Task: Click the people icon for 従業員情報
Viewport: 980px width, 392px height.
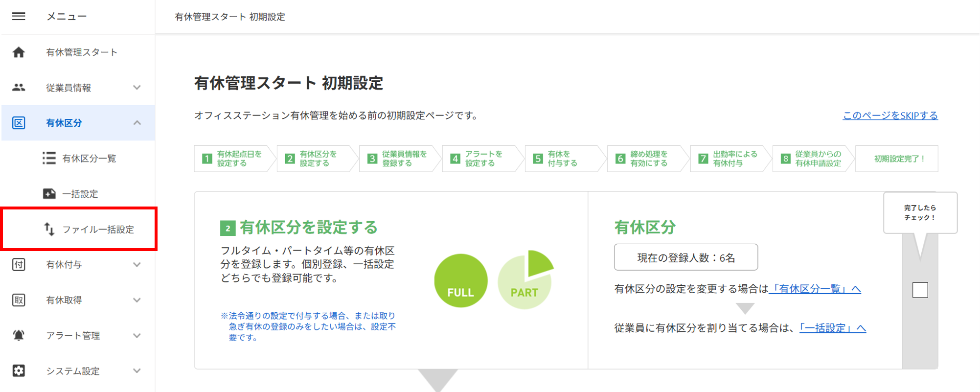Action: click(x=19, y=88)
